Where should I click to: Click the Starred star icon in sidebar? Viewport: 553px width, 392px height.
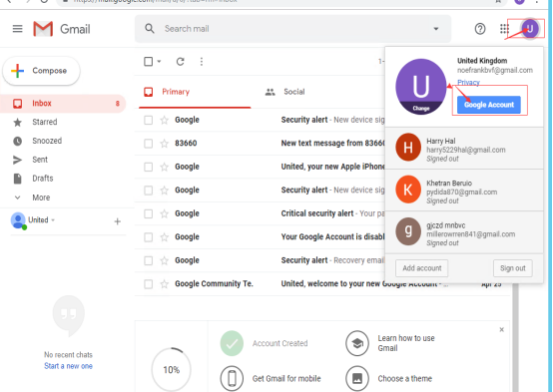[x=17, y=122]
